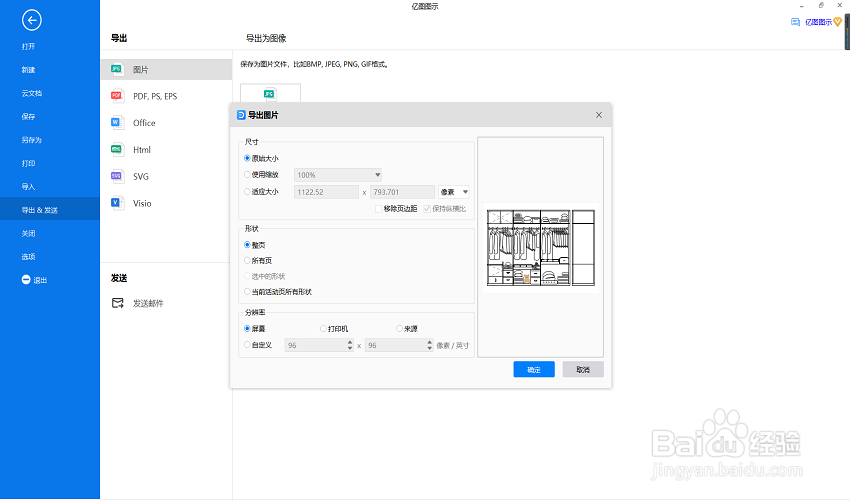
Task: Open the 云文档 menu item
Action: click(31, 93)
